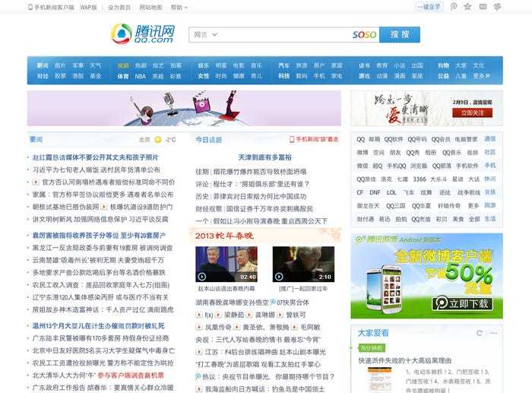
Task: Open the 2013蛇年春晚 banner
Action: click(x=265, y=236)
